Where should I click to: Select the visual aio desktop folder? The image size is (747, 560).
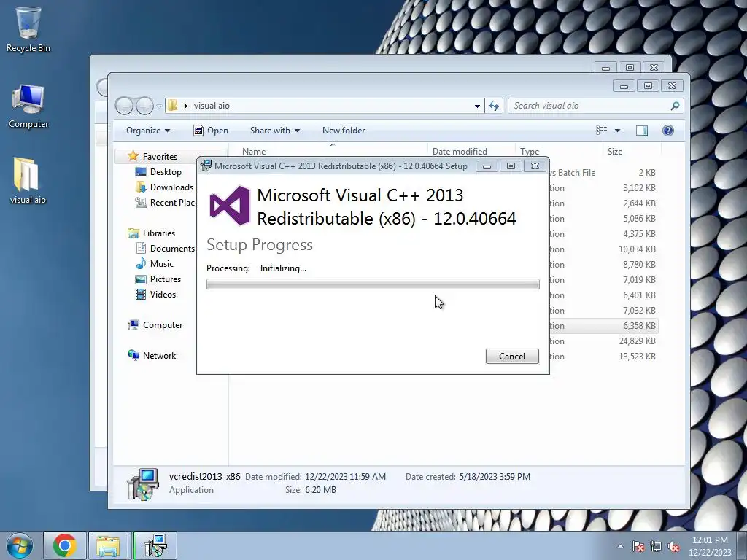click(x=28, y=181)
